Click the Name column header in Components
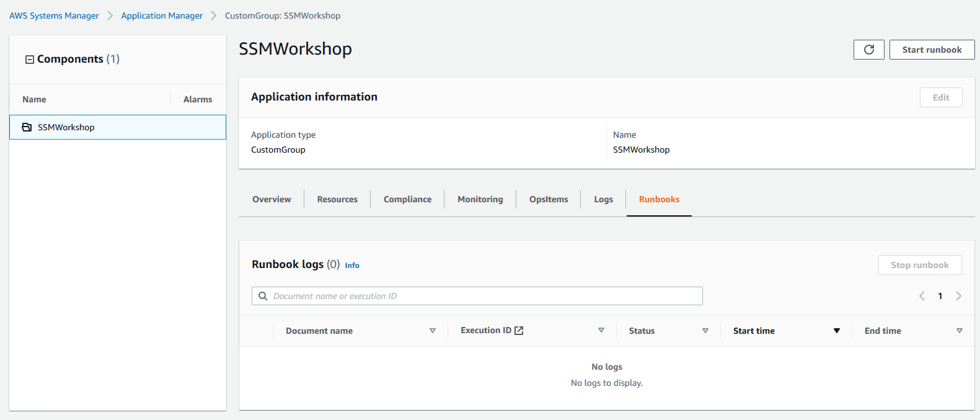 click(34, 99)
